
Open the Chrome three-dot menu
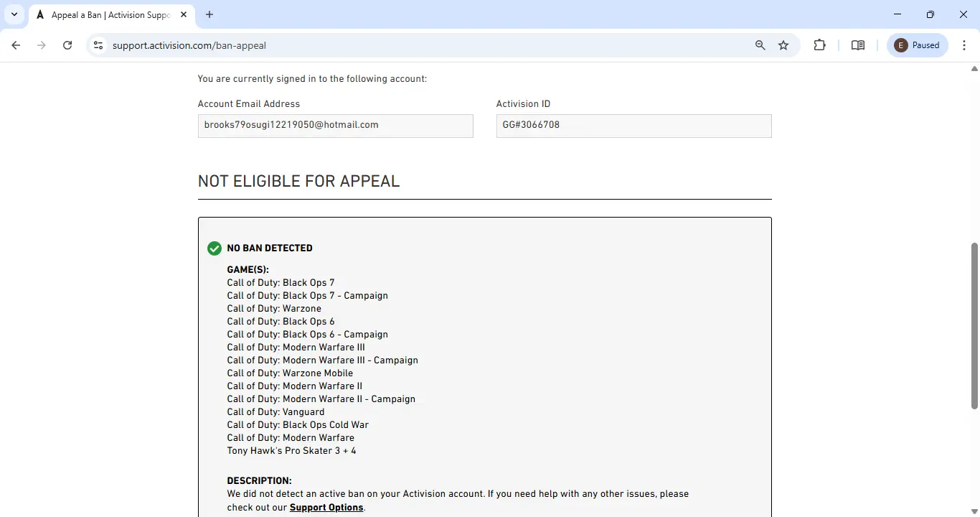pyautogui.click(x=964, y=45)
